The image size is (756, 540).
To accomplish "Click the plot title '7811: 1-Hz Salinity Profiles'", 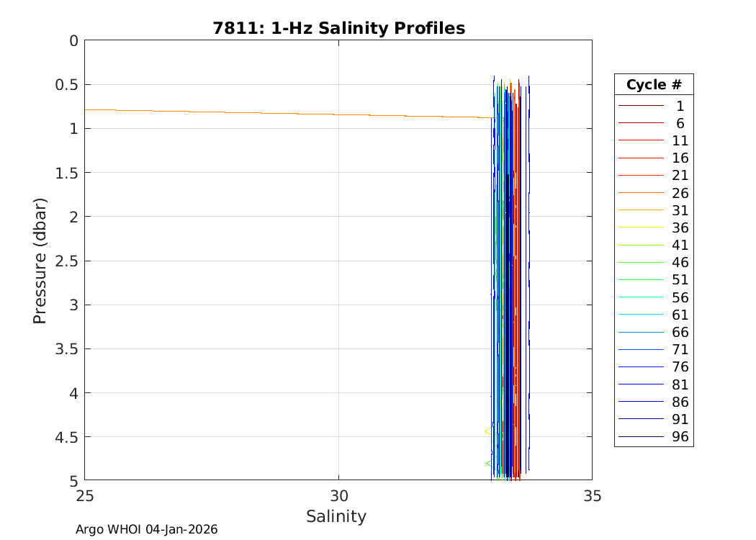I will pos(338,28).
